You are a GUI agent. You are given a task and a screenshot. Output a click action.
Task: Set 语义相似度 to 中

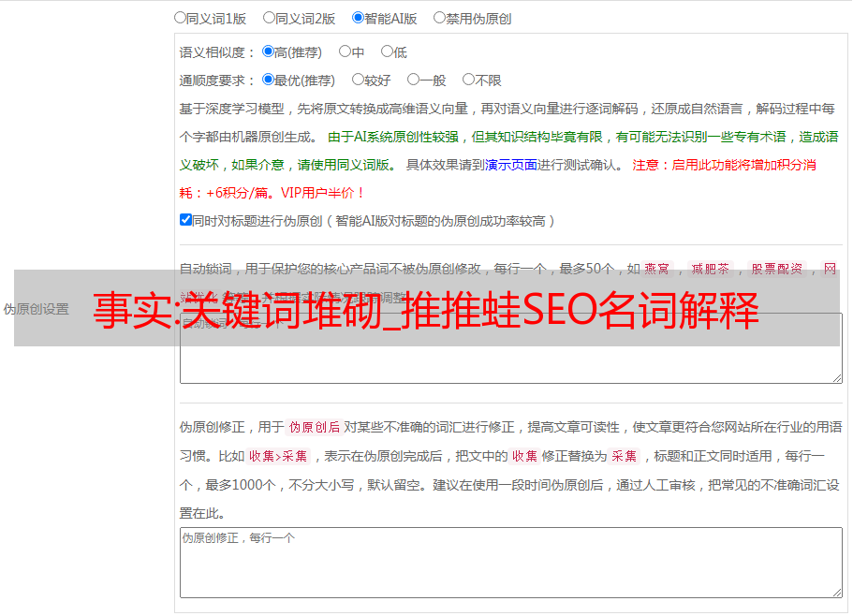pyautogui.click(x=345, y=51)
